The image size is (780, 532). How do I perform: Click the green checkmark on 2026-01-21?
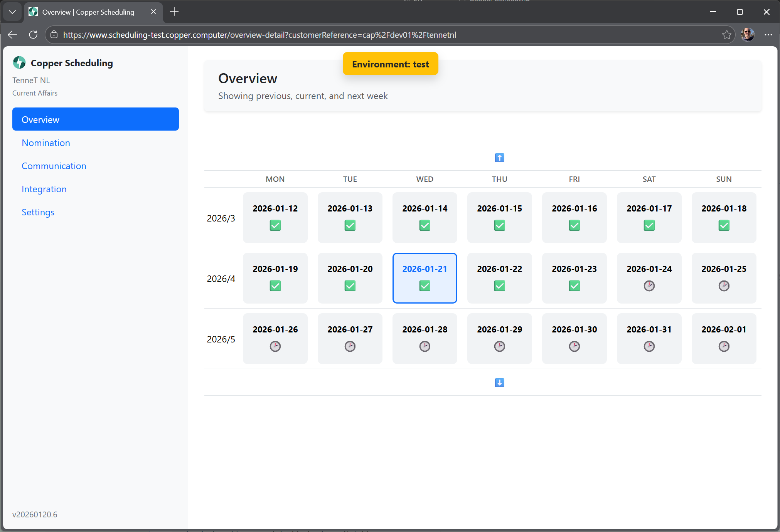tap(425, 286)
